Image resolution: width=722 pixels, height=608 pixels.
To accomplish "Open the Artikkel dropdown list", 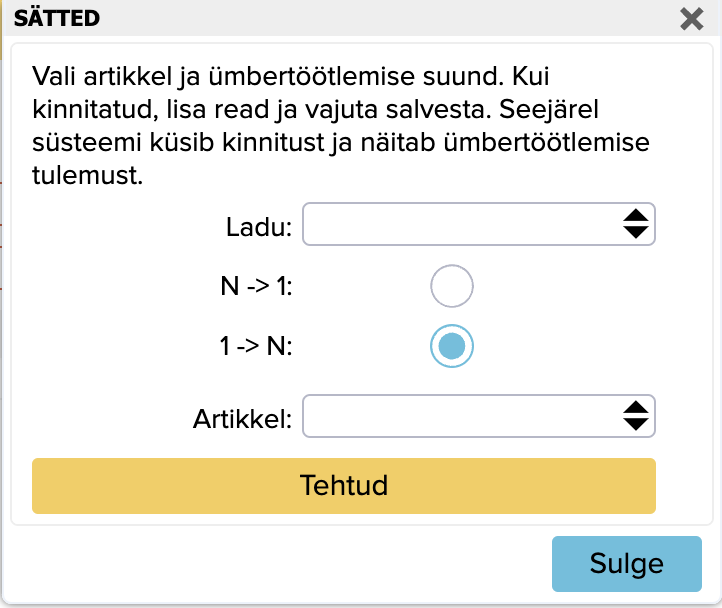I will [460, 416].
